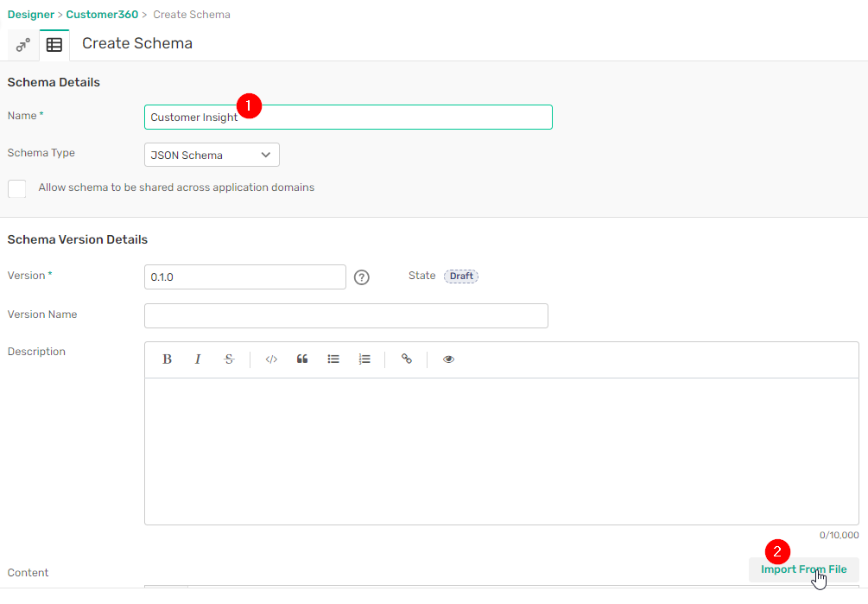This screenshot has height=604, width=868.
Task: Toggle description preview eye icon
Action: (448, 359)
